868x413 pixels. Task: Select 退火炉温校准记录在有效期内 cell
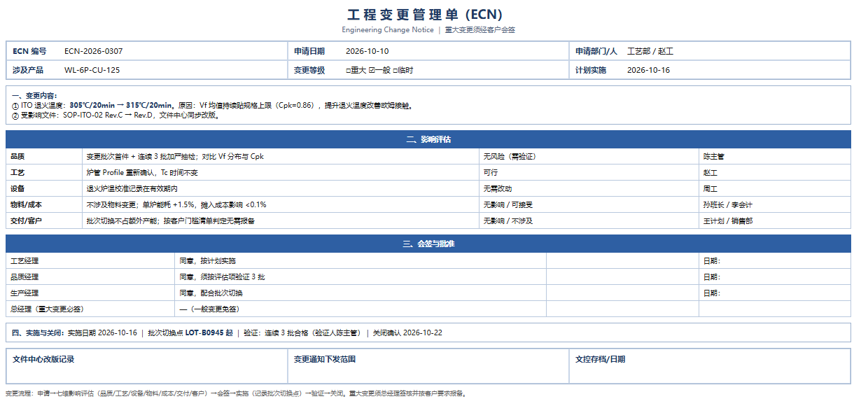[x=280, y=188]
